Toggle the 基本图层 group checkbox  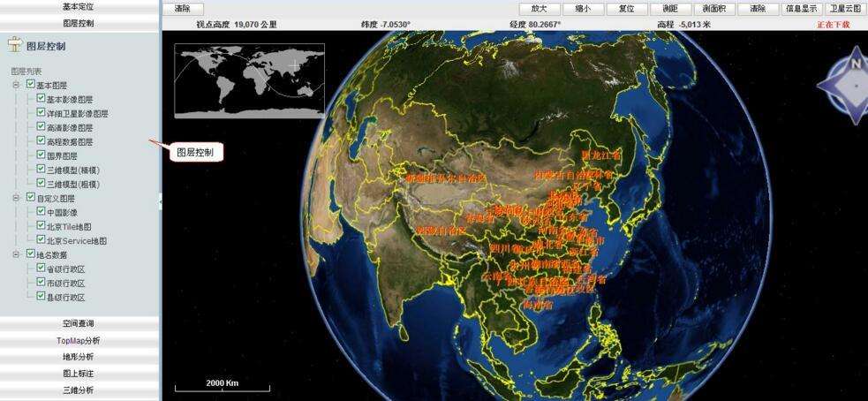(31, 85)
